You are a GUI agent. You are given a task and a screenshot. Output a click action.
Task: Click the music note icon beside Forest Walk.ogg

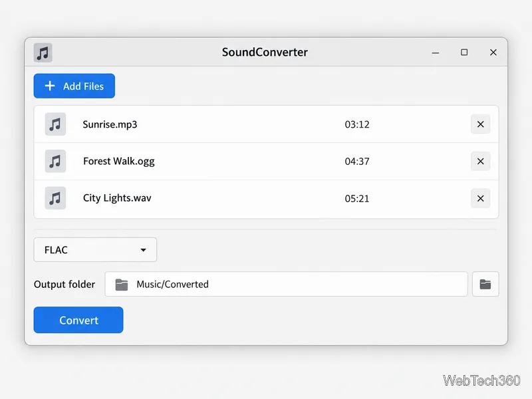tap(55, 161)
